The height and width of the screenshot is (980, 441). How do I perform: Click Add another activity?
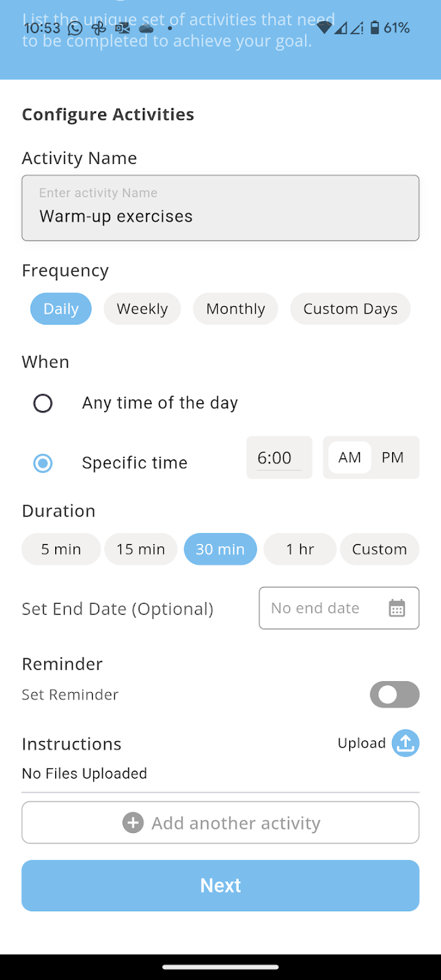(220, 822)
